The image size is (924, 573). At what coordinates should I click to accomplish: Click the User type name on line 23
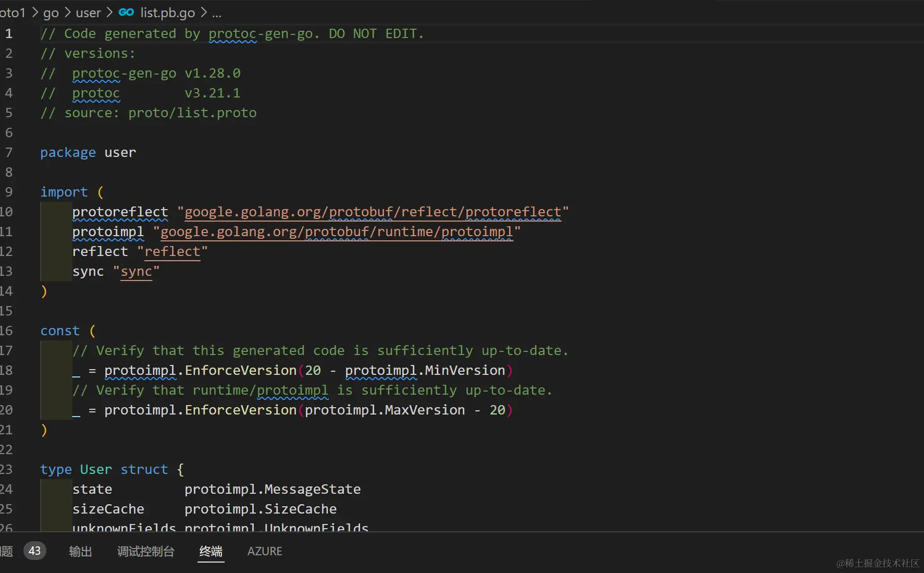pos(96,470)
